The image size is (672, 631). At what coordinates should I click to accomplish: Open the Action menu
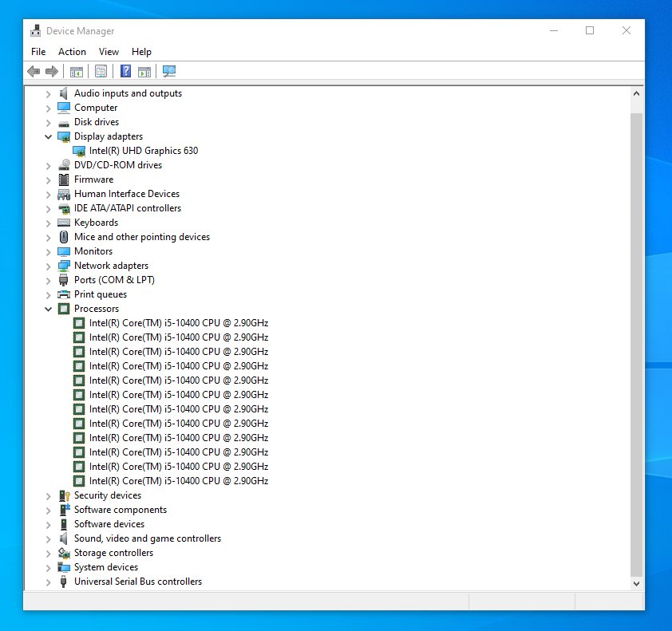(72, 51)
